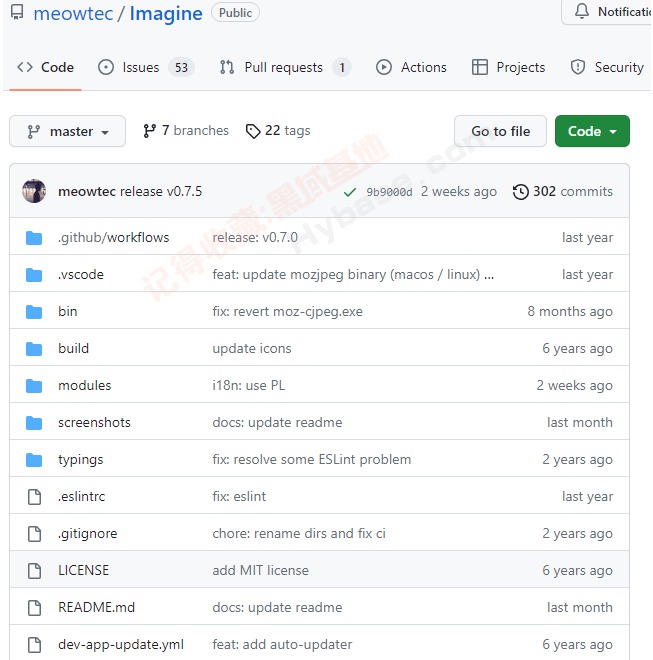Switch to the Code tab

(45, 67)
